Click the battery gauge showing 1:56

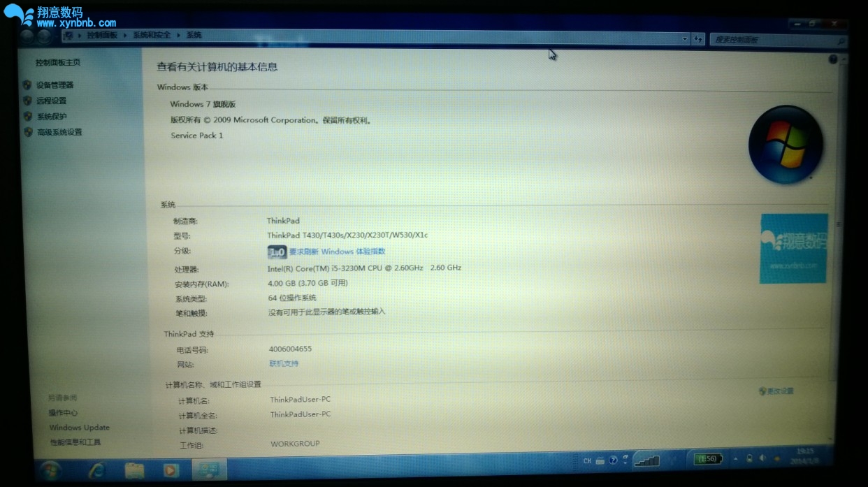click(x=707, y=458)
